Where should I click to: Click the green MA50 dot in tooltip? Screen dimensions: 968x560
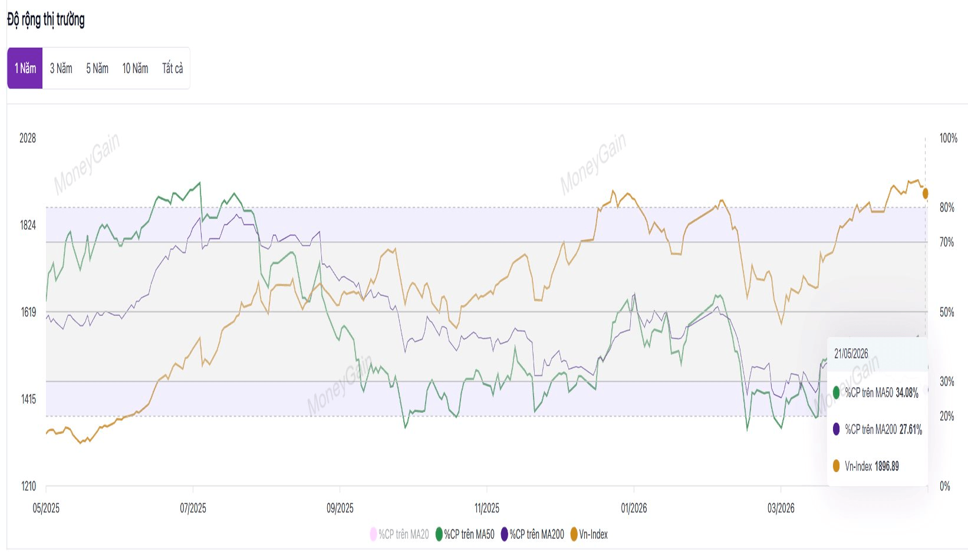(836, 393)
